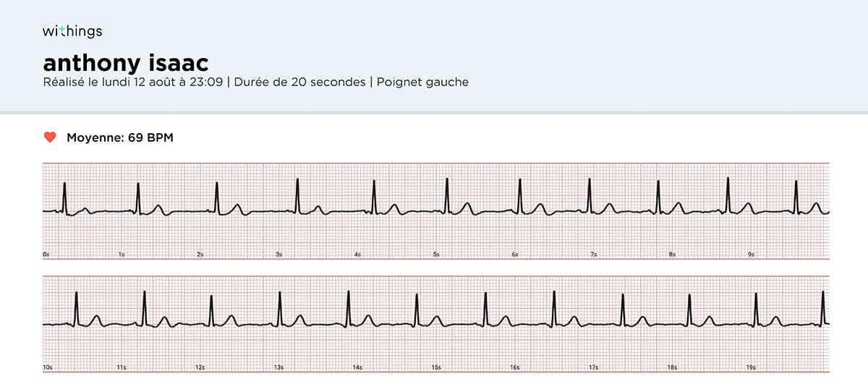The width and height of the screenshot is (868, 392).
Task: Click the 15s time marker
Action: [x=436, y=367]
